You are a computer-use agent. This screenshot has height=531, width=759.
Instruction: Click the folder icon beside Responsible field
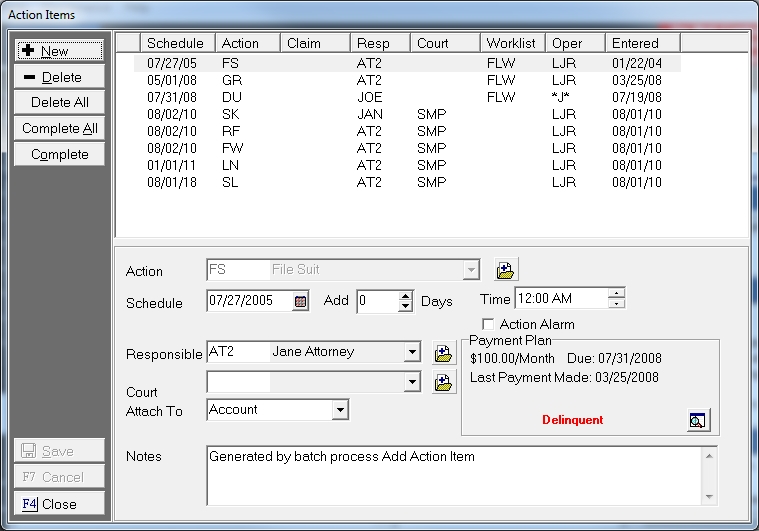[x=443, y=352]
